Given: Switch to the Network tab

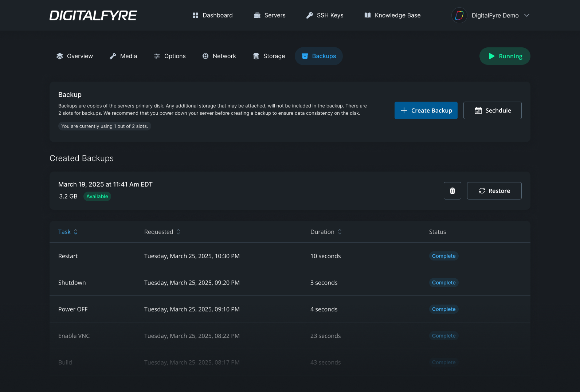Looking at the screenshot, I should [x=219, y=56].
